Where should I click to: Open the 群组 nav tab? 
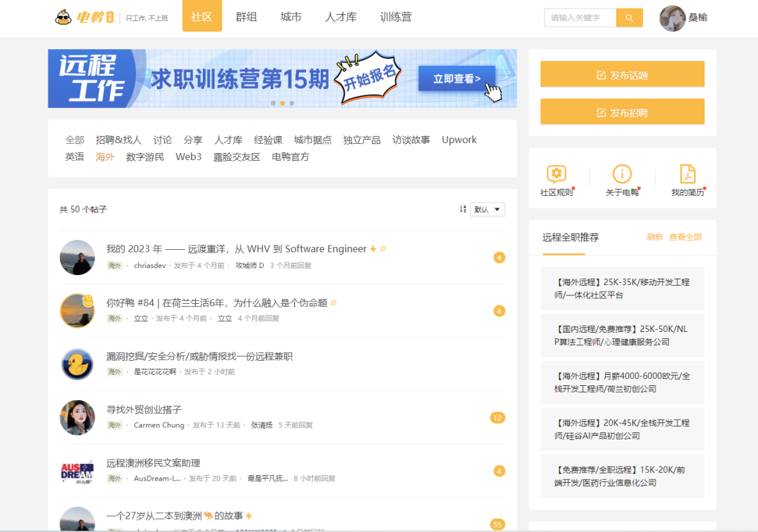(246, 17)
